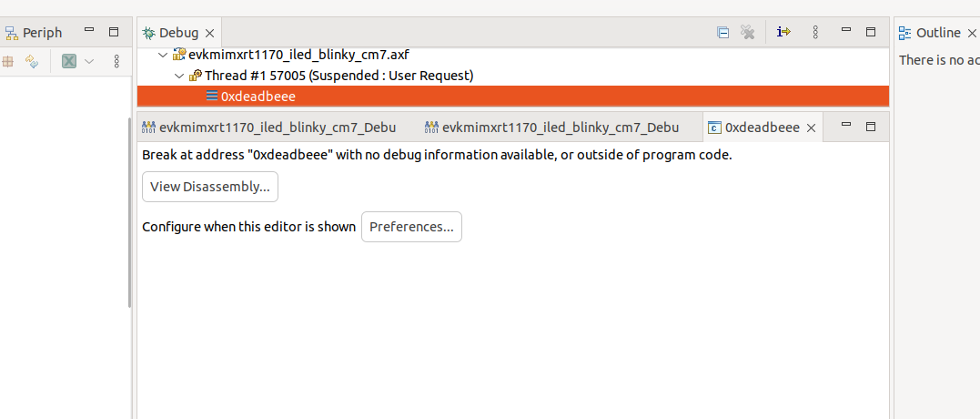Click the spreadsheet icon in Peripherals toolbar
The image size is (980, 419).
coord(69,61)
